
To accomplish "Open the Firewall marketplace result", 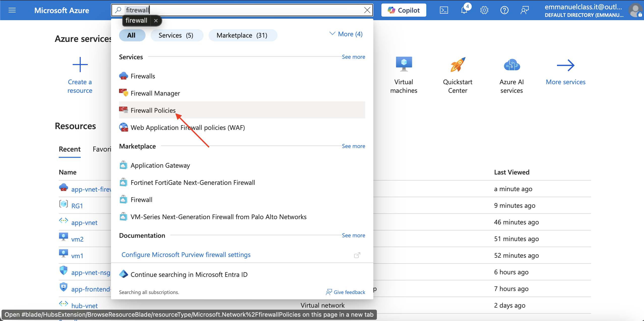I will pos(242,199).
